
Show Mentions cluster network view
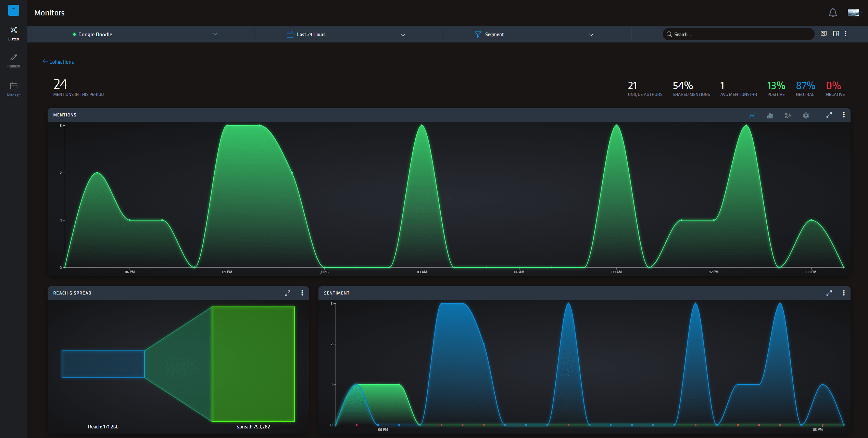[x=788, y=115]
